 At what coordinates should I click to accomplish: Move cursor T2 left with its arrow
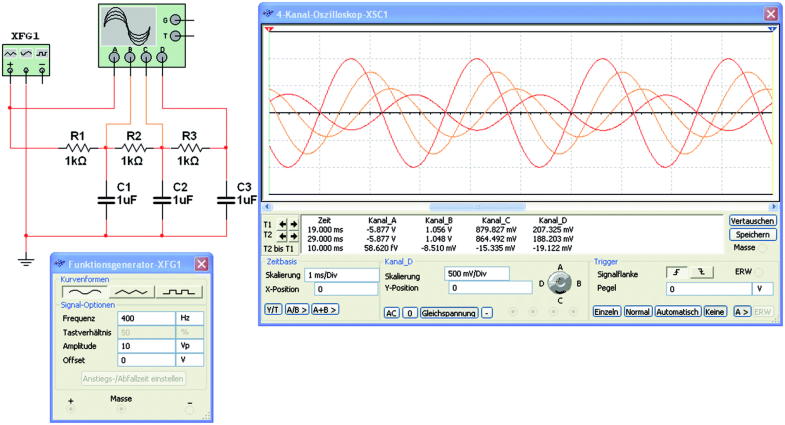283,236
